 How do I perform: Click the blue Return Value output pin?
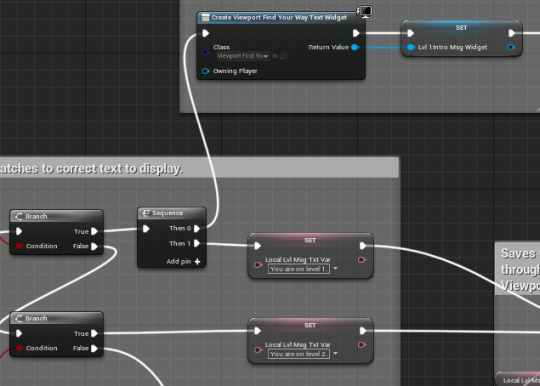pyautogui.click(x=355, y=47)
